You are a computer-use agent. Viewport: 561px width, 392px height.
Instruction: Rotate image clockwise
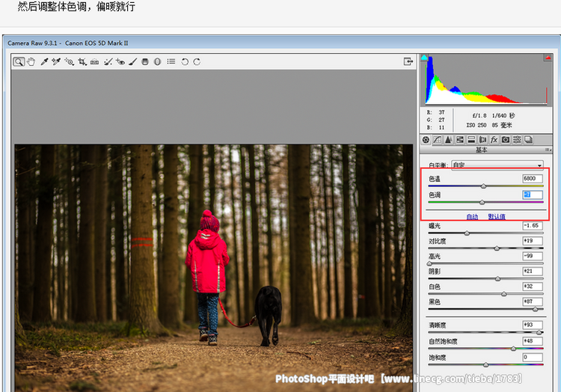coord(197,62)
